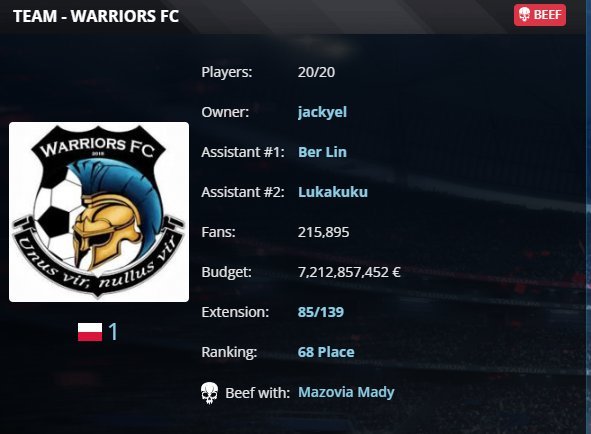
Task: Open assistant Ber Lin's profile
Action: 322,152
